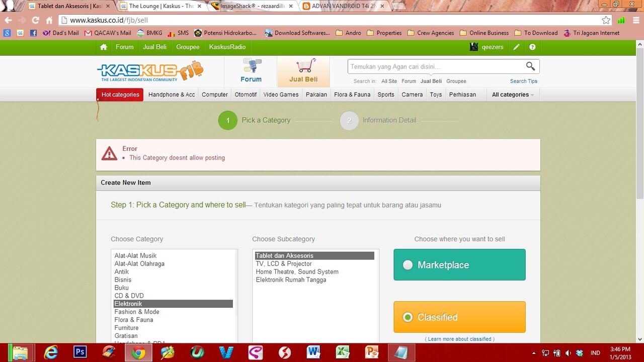The image size is (644, 362).
Task: Open the Otomotif category
Action: (246, 95)
